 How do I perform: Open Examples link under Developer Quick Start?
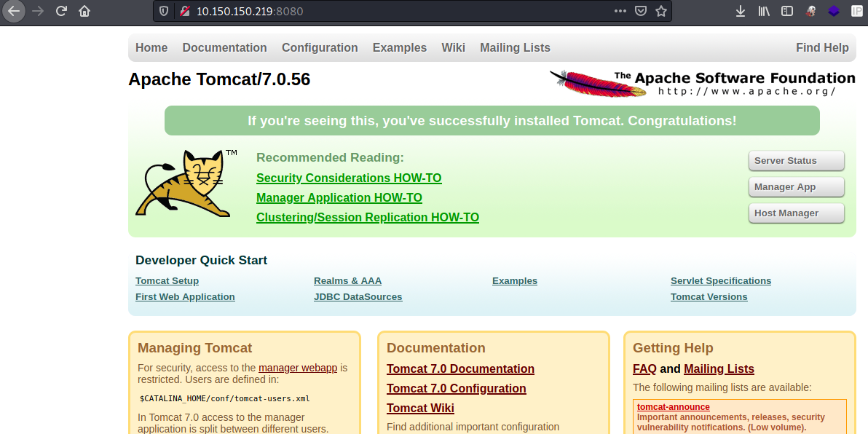515,280
